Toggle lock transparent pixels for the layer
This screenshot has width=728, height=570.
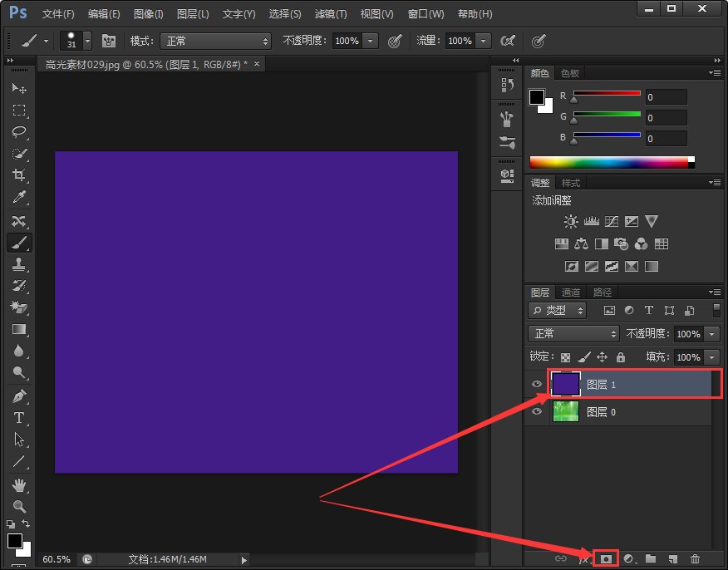point(566,357)
